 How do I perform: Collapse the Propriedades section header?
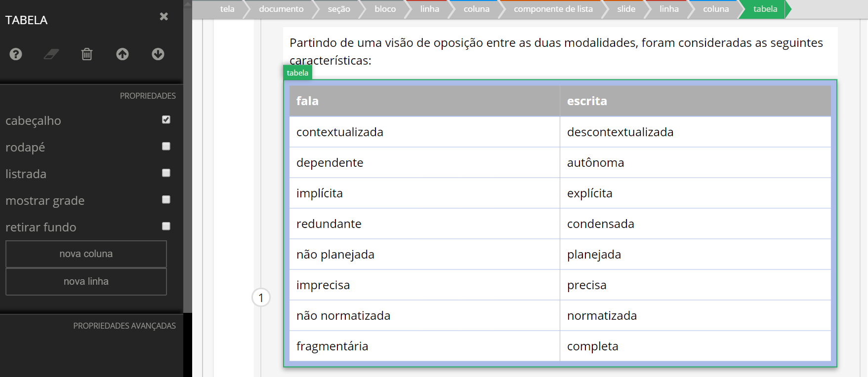[x=147, y=96]
